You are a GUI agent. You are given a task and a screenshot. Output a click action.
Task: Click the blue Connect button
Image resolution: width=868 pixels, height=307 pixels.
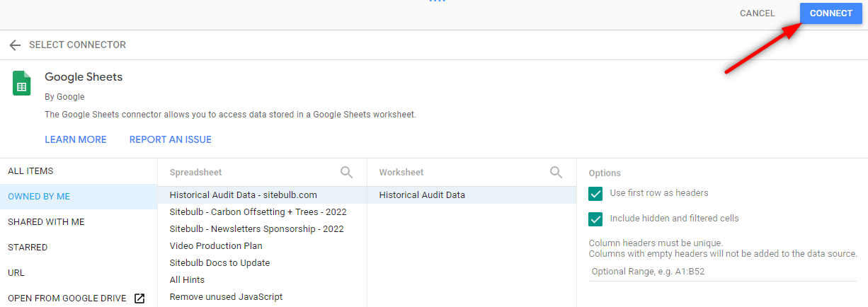point(831,13)
